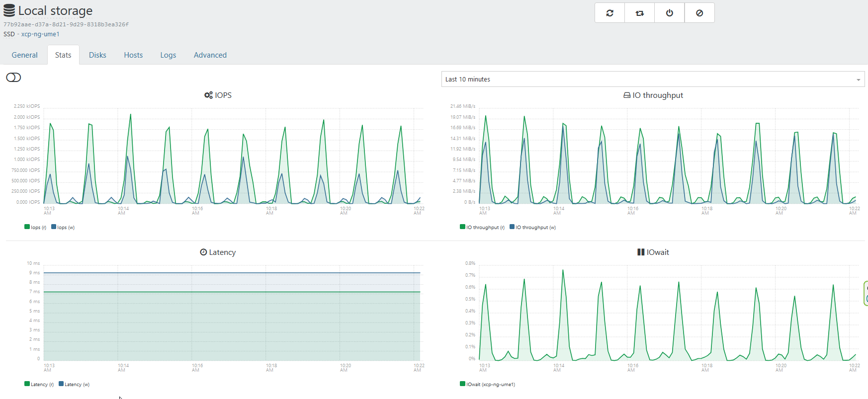
Task: Click the storage stack icon beside Local storage
Action: point(9,11)
